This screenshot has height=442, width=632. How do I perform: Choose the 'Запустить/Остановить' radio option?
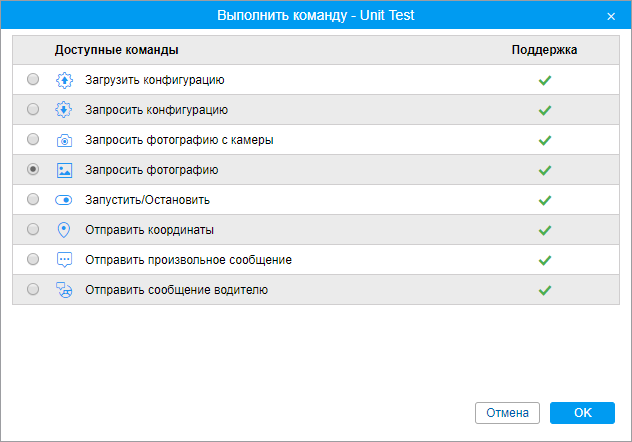point(33,200)
